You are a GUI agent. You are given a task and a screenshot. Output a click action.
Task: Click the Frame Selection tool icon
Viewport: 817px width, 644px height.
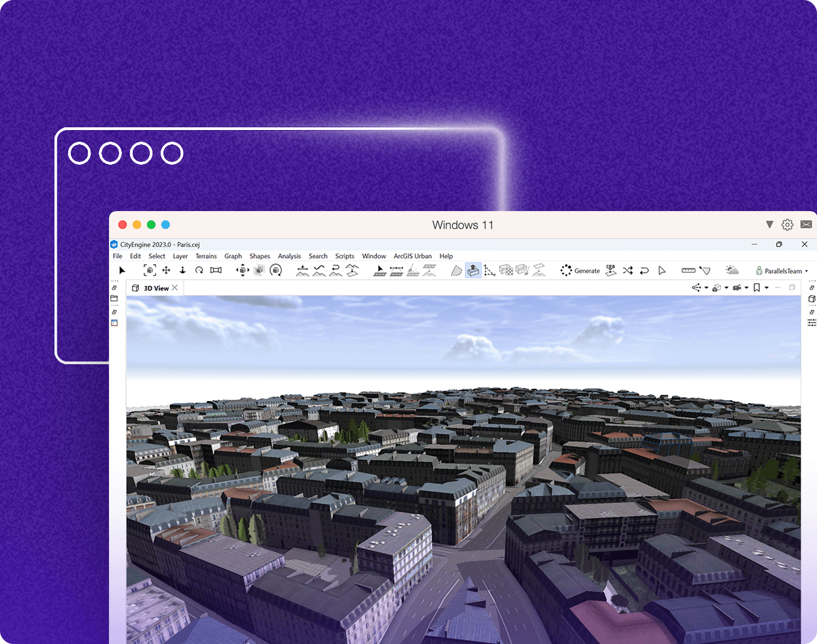click(x=149, y=270)
